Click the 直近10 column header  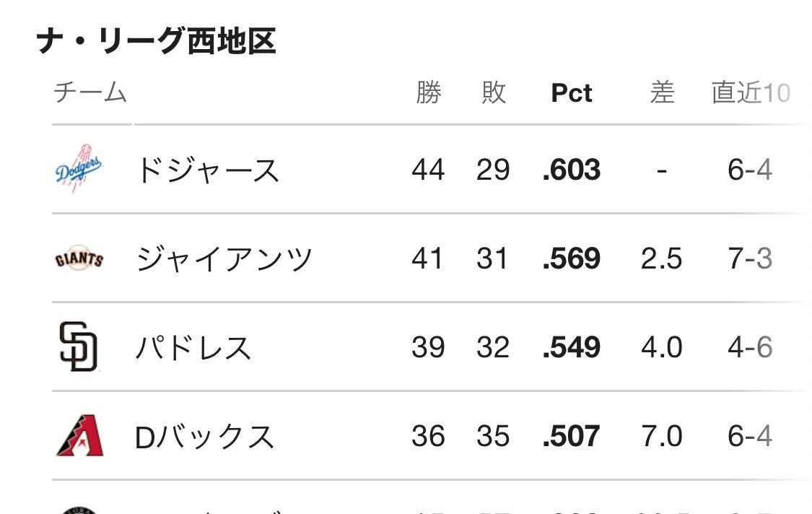pos(751,93)
